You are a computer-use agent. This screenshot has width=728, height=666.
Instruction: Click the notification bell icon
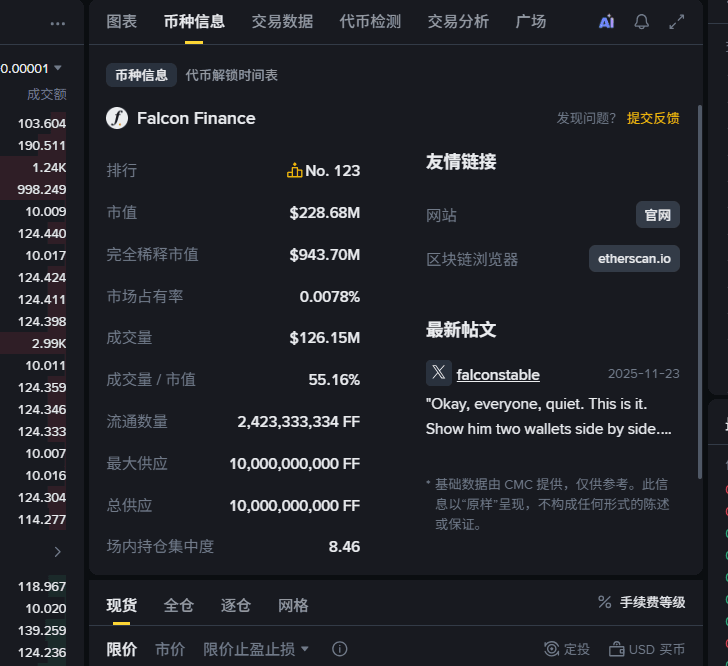(x=642, y=22)
